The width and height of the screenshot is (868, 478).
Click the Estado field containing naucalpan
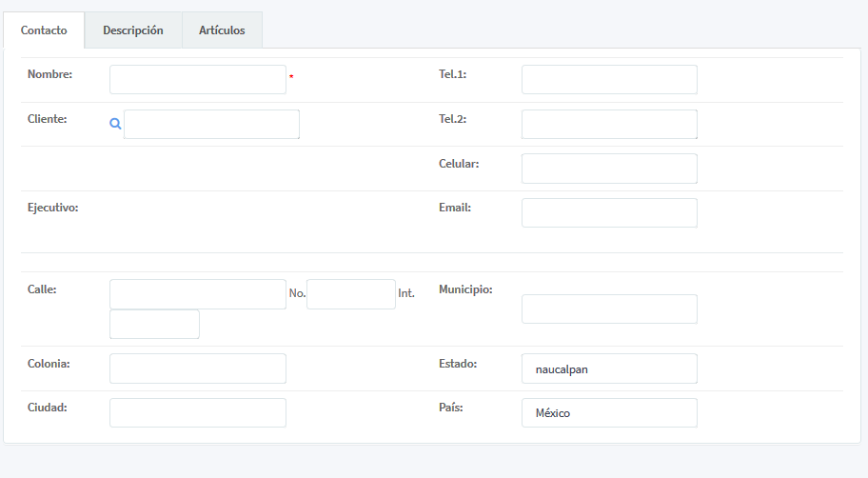[609, 368]
